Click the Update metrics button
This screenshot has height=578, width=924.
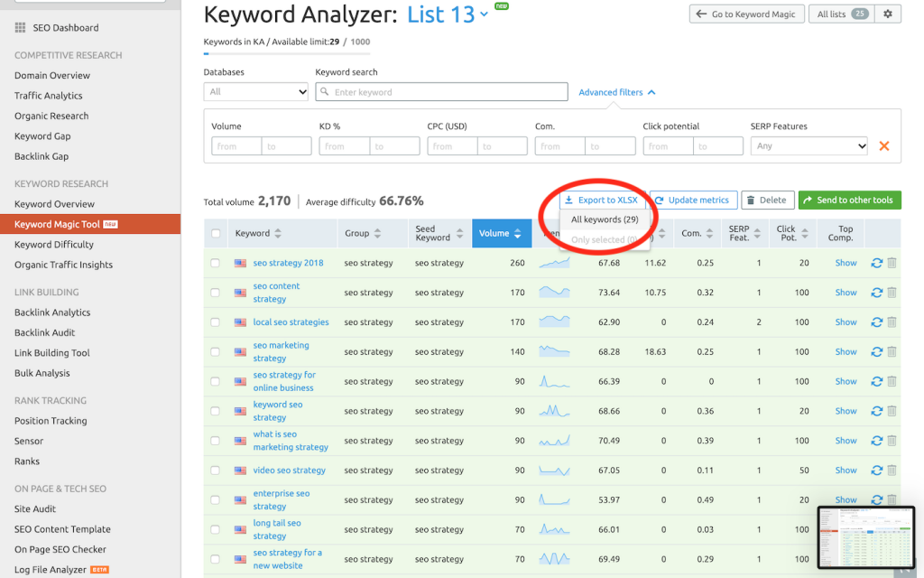click(x=693, y=200)
